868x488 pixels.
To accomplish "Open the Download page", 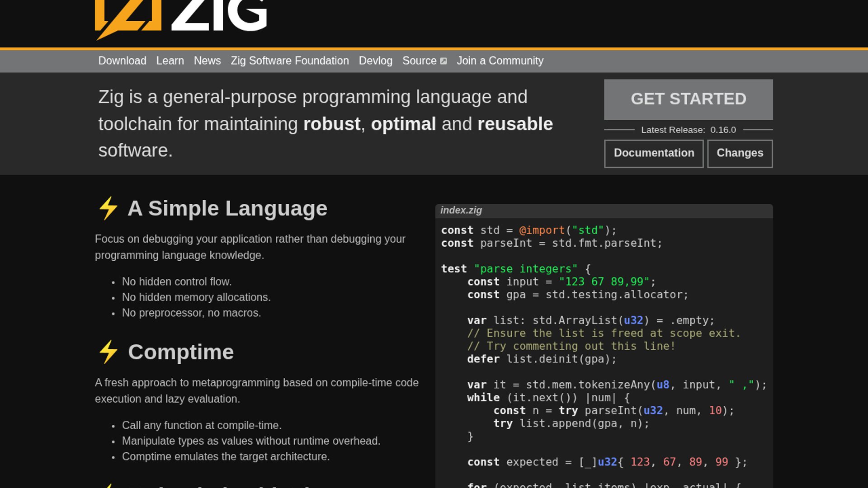I will (x=122, y=61).
